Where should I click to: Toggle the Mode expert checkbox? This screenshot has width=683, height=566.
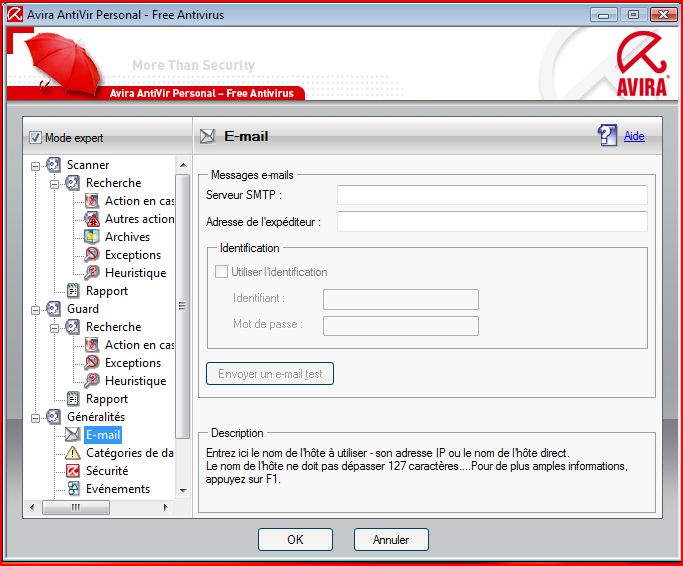click(x=35, y=138)
